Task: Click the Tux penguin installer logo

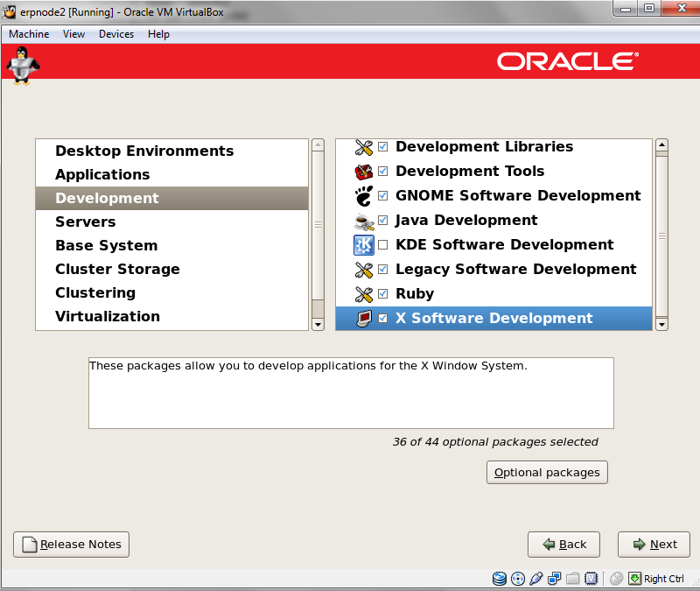Action: pos(22,67)
